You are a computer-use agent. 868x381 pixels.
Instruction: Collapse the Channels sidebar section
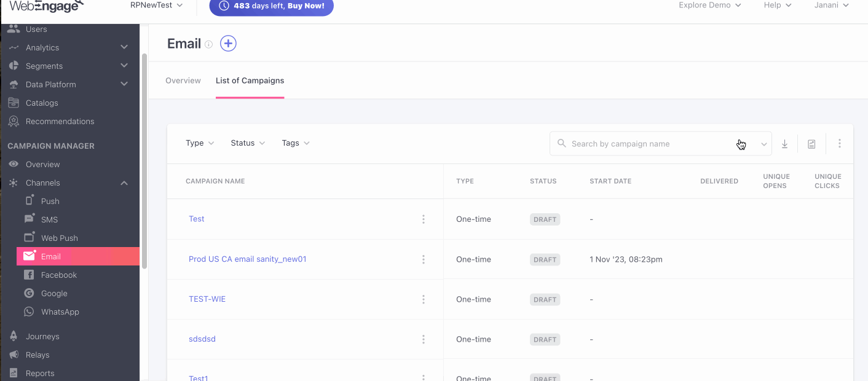124,183
